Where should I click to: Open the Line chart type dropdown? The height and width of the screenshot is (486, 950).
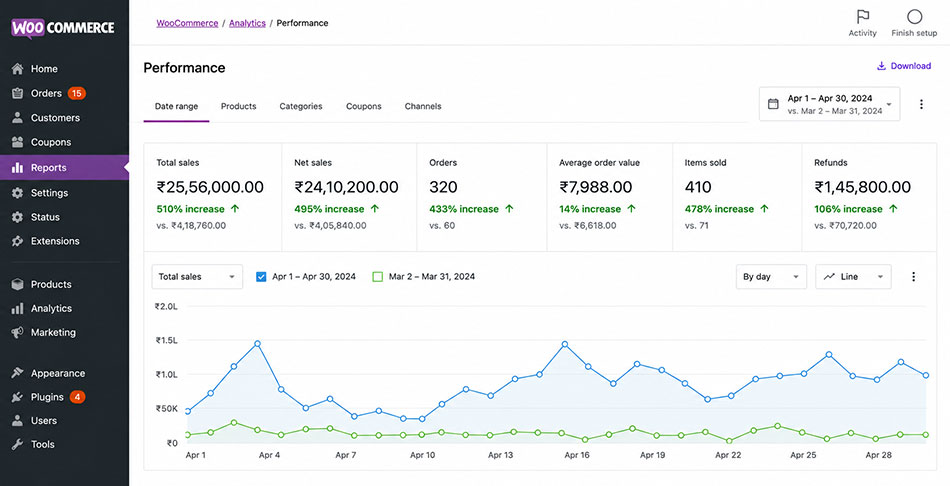853,276
